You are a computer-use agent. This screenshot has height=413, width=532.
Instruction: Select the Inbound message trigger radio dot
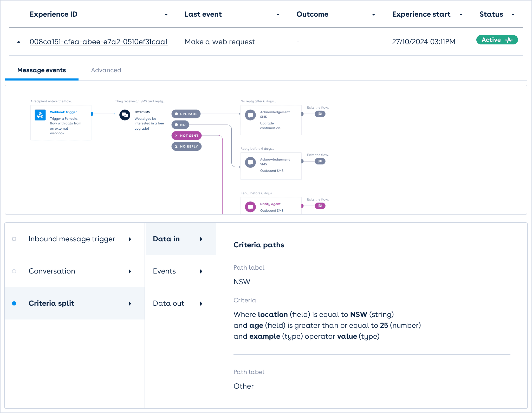[x=14, y=239]
